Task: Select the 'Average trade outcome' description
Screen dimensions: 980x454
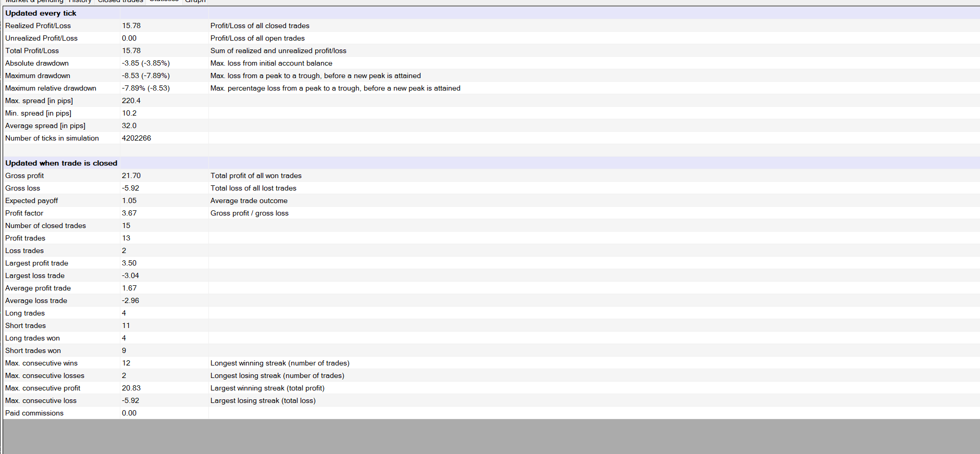Action: (249, 200)
